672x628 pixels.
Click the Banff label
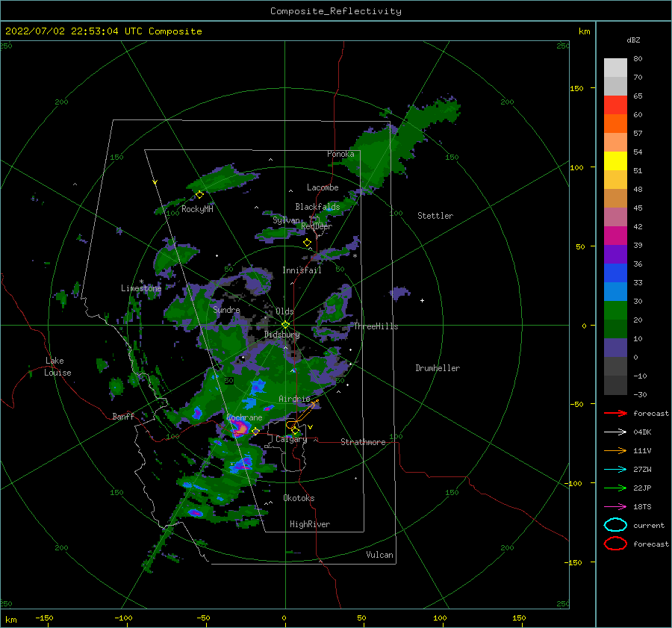coord(123,416)
